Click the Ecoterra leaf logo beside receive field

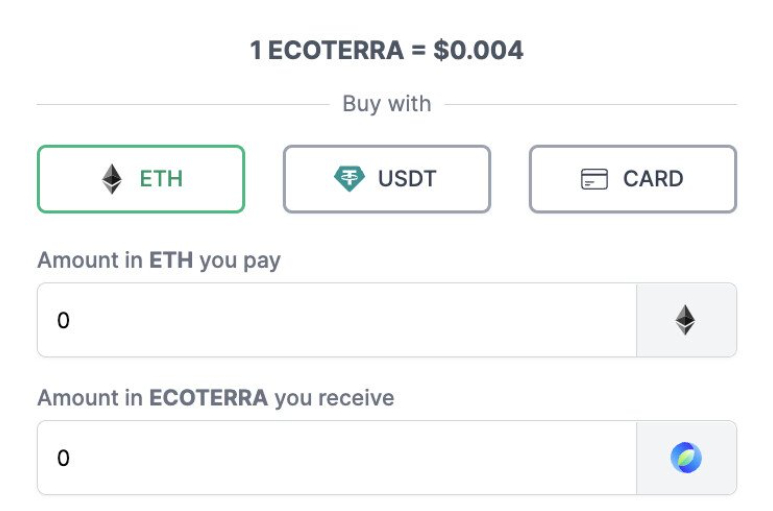[x=686, y=458]
